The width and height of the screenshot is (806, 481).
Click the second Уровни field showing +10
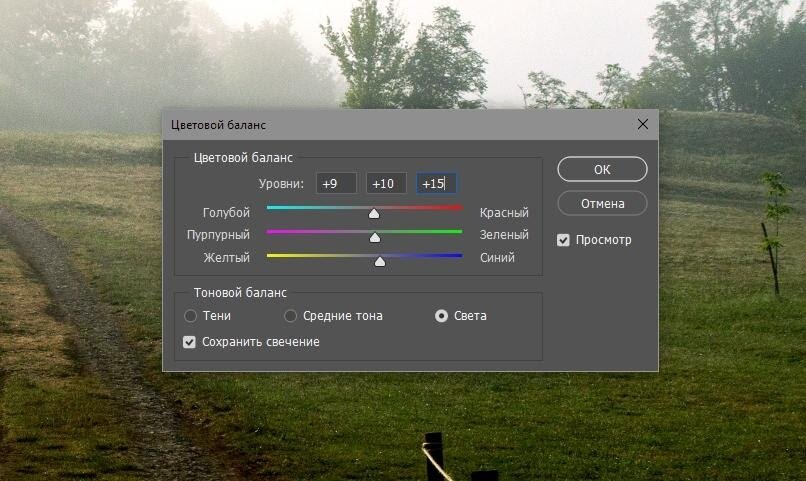386,183
